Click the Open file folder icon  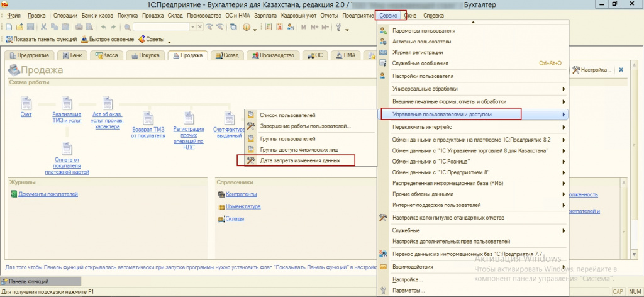[19, 27]
